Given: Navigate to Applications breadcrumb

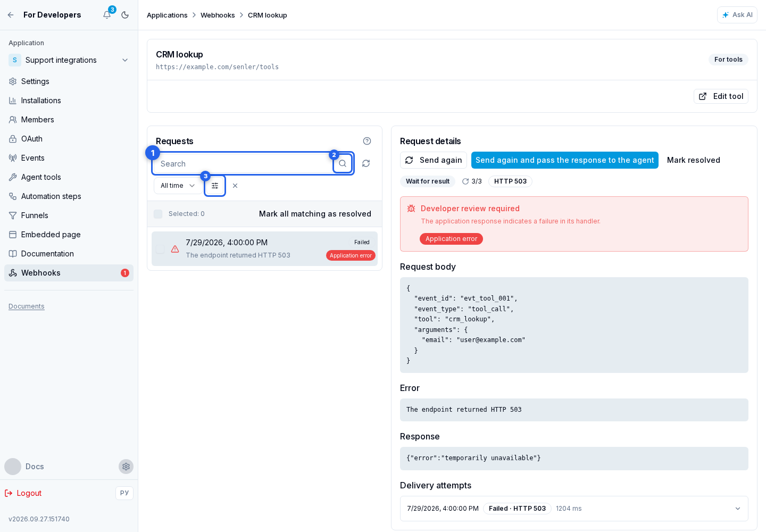Looking at the screenshot, I should click(167, 15).
